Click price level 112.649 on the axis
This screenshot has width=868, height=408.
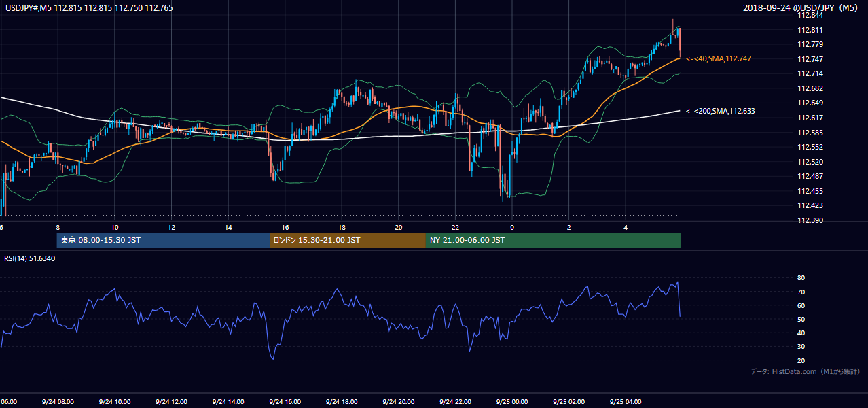point(811,103)
